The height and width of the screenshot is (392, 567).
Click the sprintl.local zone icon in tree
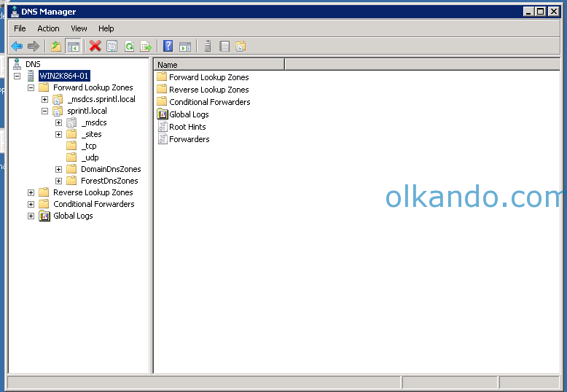click(58, 111)
